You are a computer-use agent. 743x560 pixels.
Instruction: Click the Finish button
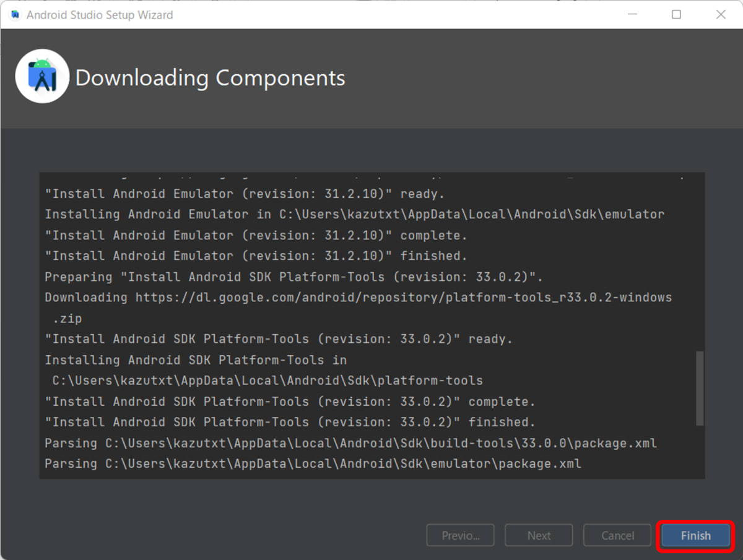pos(695,536)
